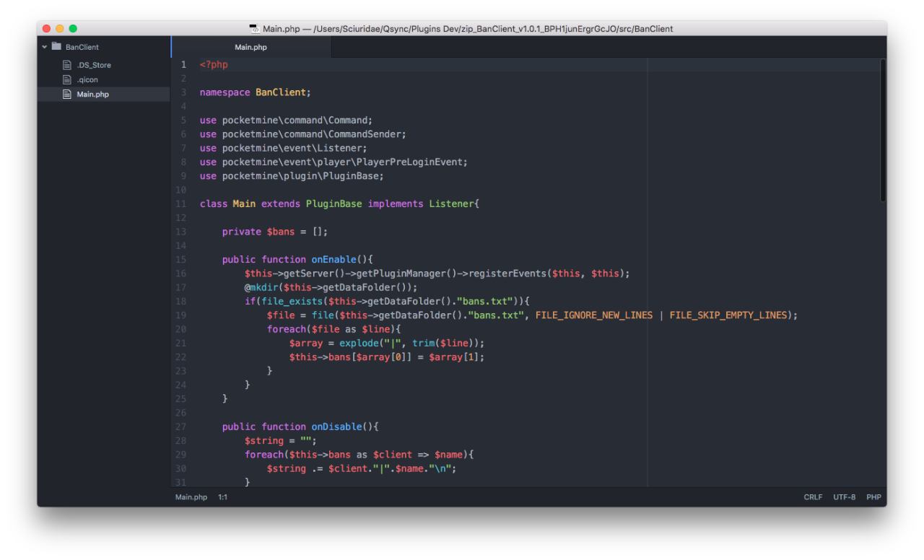924x560 pixels.
Task: Change the UTF-8 file encoding
Action: [x=845, y=497]
